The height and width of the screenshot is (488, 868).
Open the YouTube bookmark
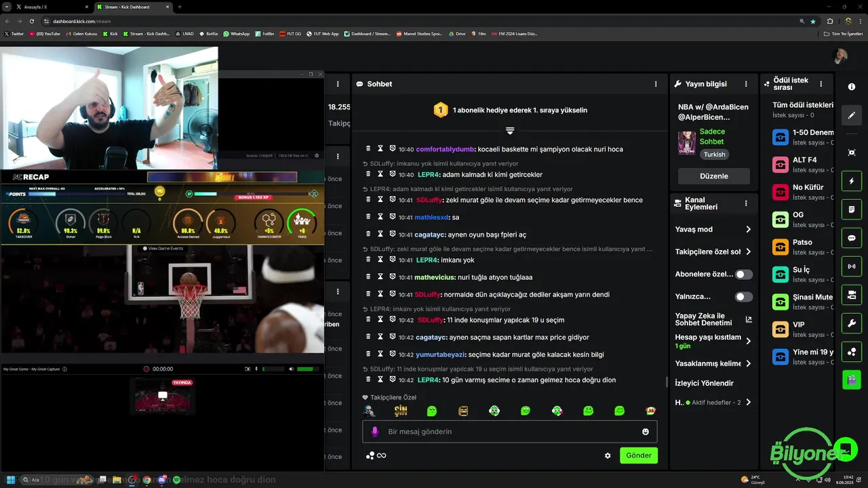coord(45,33)
